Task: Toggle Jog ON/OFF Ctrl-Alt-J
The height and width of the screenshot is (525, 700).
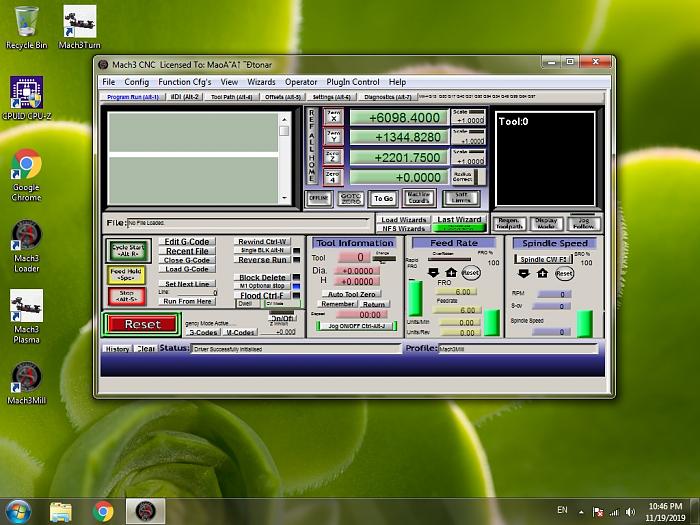Action: pyautogui.click(x=356, y=326)
